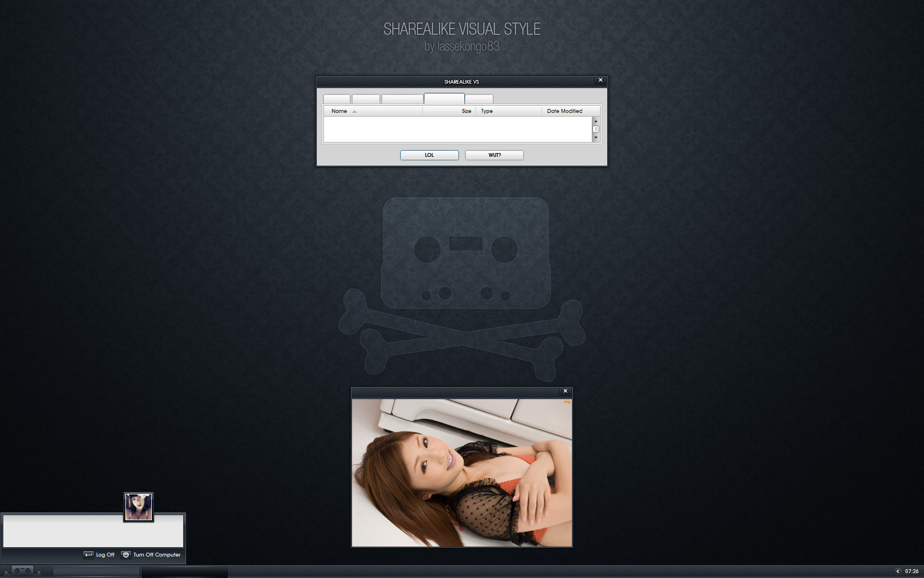The width and height of the screenshot is (924, 578).
Task: Show hidden system tray icons chevron
Action: [x=898, y=571]
